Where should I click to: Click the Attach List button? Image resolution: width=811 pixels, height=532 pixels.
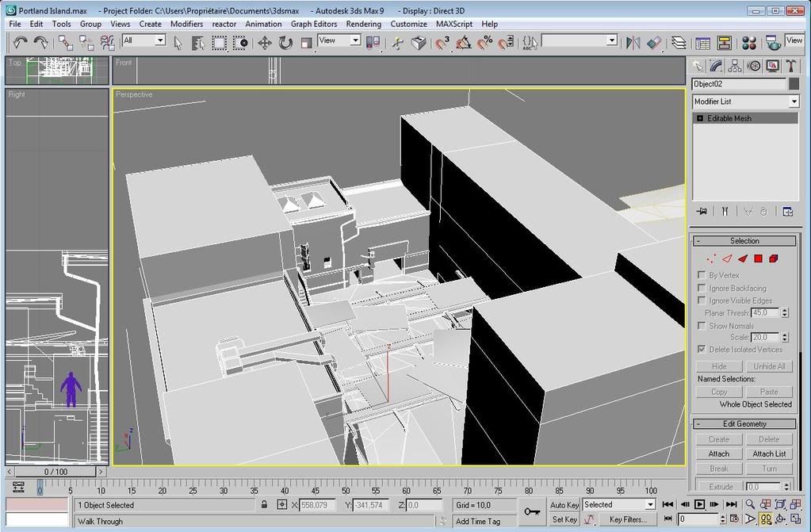coord(769,454)
